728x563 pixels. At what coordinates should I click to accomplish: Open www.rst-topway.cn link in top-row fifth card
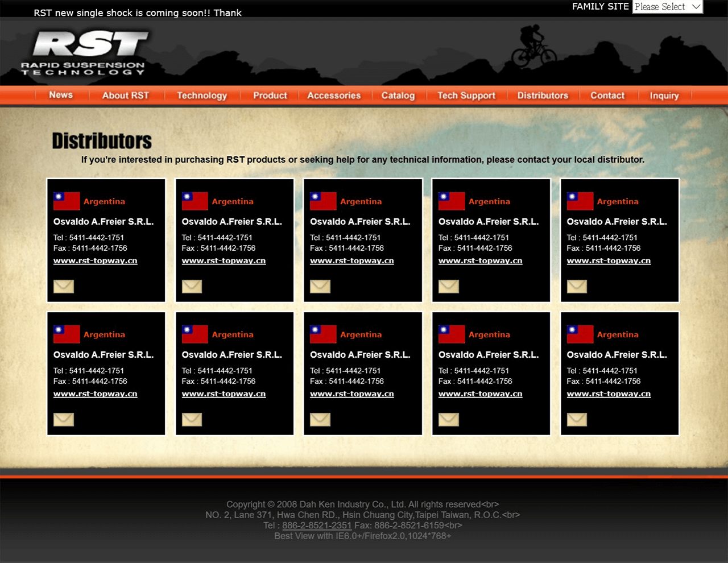pyautogui.click(x=609, y=261)
